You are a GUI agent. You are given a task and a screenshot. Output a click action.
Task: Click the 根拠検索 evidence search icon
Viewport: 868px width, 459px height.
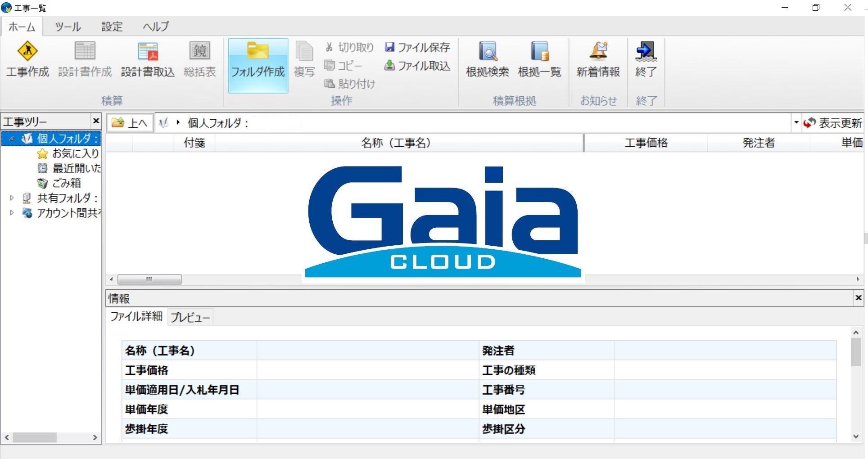tap(488, 60)
